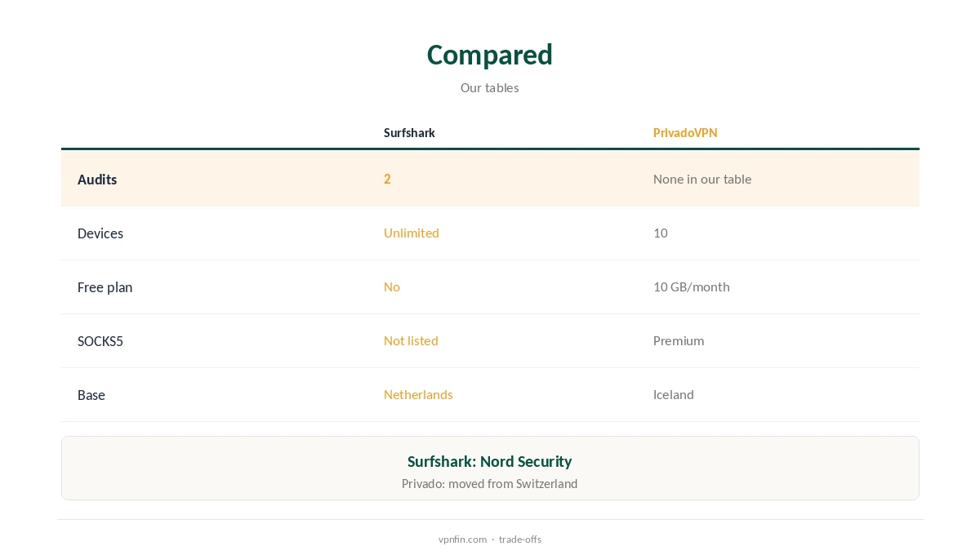Click Surfshark's audits value "2"
The width and height of the screenshot is (980, 555).
click(387, 179)
